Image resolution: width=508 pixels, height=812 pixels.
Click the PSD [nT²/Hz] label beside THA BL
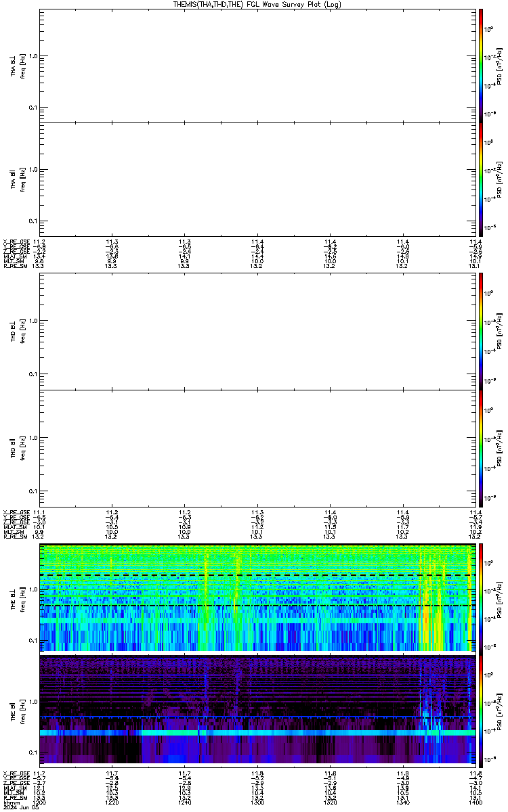coord(499,66)
